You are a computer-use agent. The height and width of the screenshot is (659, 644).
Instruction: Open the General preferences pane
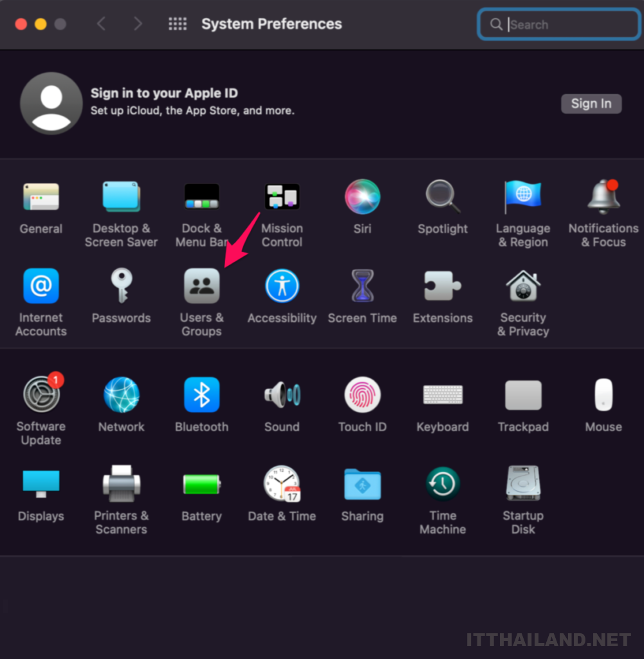tap(41, 197)
